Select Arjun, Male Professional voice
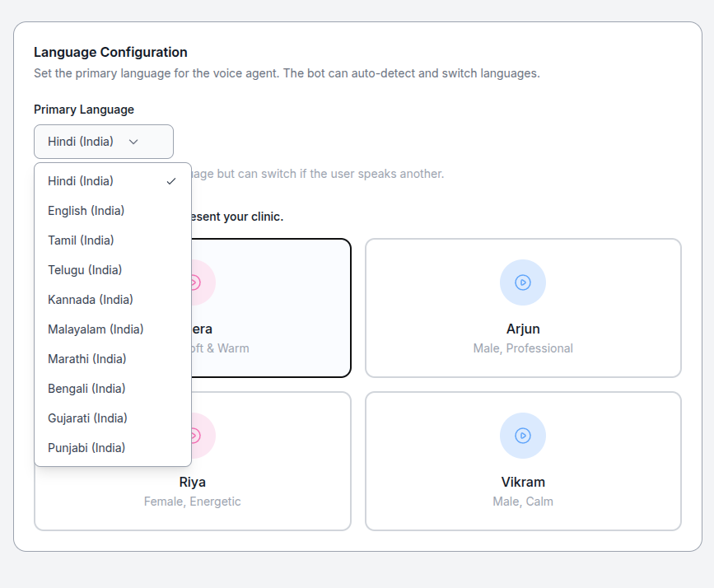 pyautogui.click(x=523, y=307)
